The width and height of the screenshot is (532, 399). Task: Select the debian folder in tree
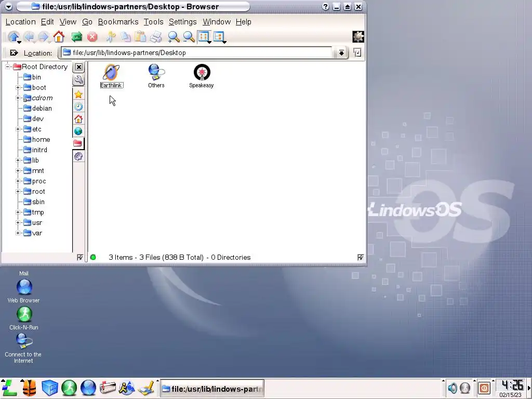pyautogui.click(x=37, y=108)
